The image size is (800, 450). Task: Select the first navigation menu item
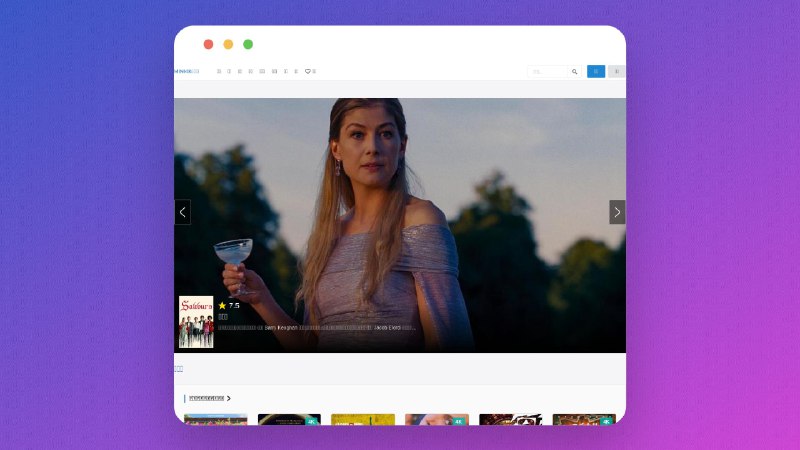coord(219,72)
